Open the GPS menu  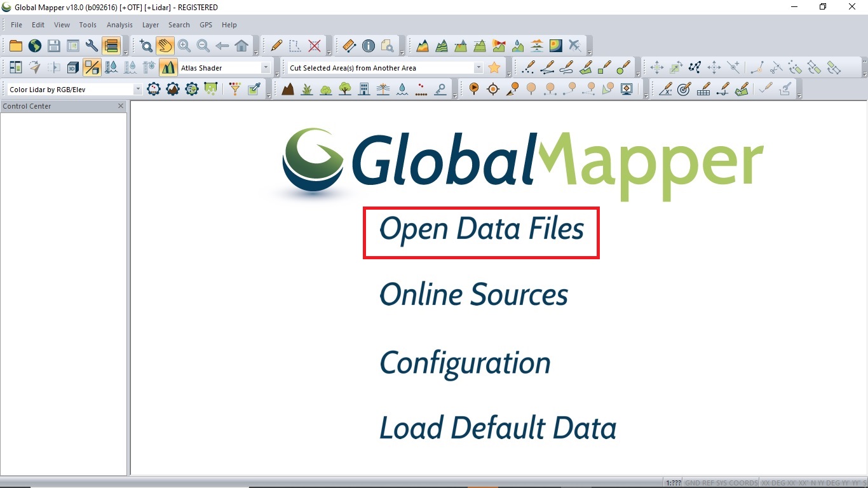tap(205, 25)
